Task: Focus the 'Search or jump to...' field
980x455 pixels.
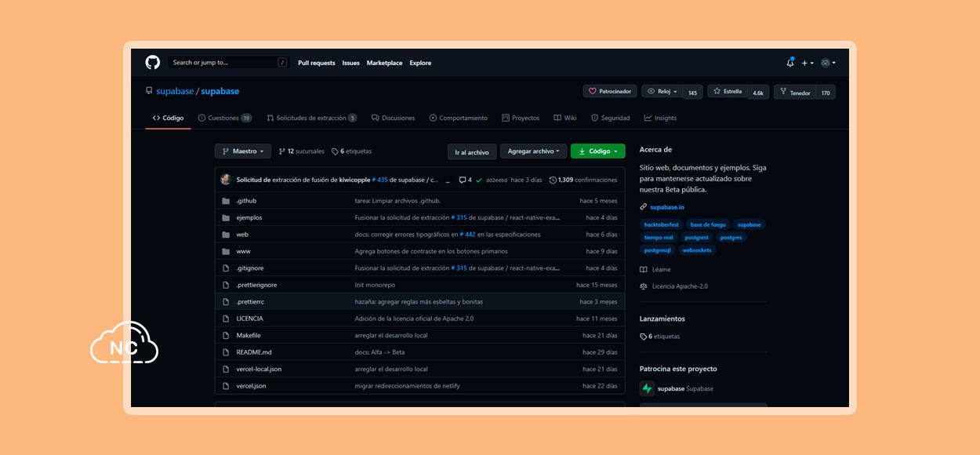Action: (228, 63)
